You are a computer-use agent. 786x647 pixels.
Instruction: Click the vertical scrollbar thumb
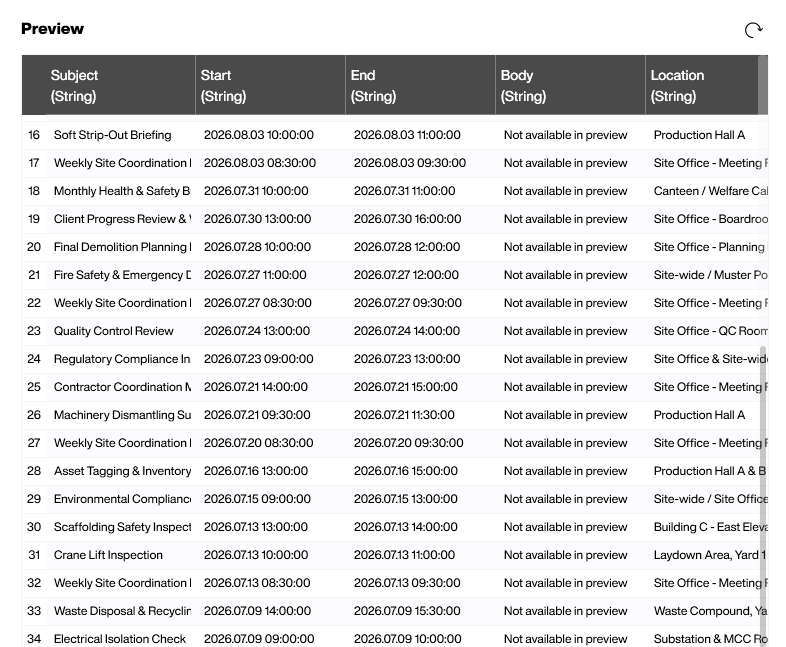coord(763,494)
